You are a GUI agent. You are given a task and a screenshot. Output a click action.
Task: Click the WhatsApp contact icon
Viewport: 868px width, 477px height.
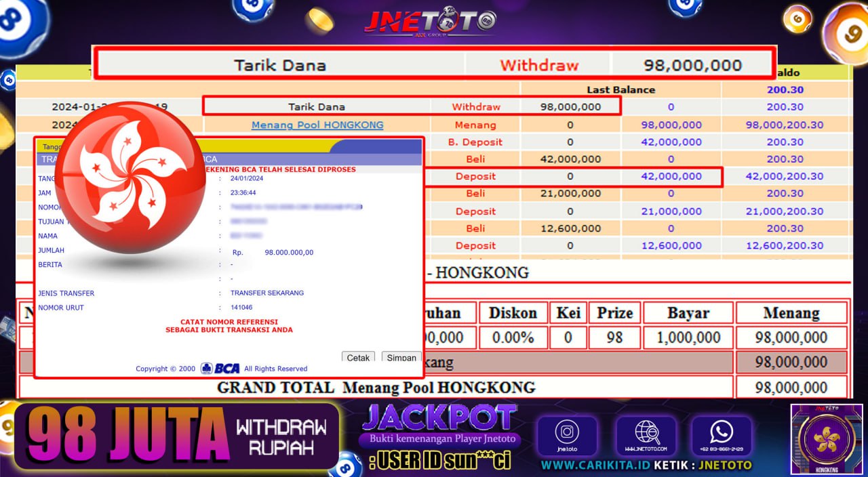pyautogui.click(x=721, y=436)
